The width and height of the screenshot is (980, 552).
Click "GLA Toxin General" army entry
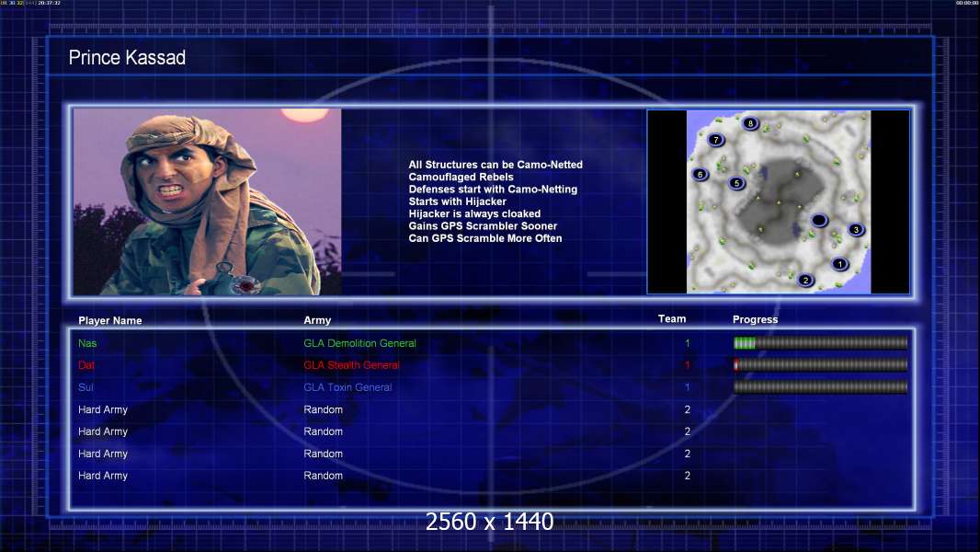coord(348,387)
